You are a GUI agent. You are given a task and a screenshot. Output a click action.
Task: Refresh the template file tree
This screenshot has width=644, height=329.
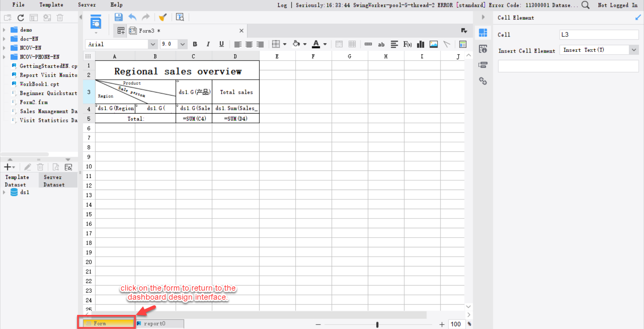click(x=21, y=18)
